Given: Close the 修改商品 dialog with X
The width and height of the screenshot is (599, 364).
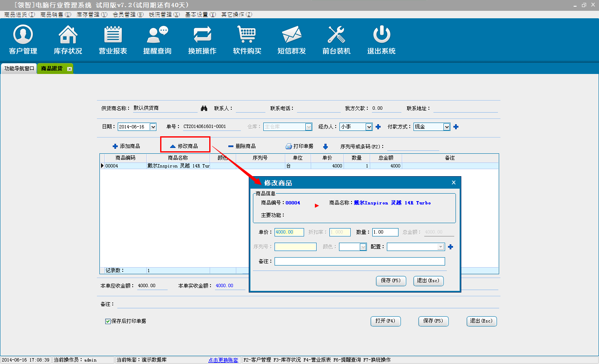Looking at the screenshot, I should 453,182.
